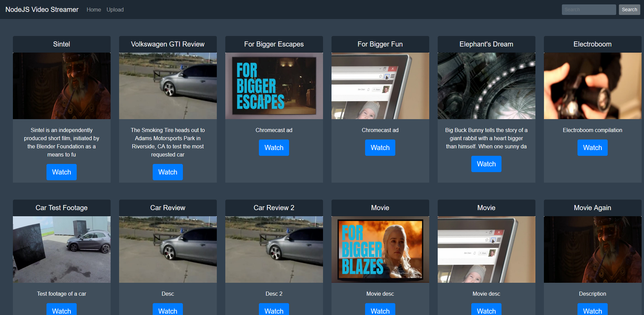
Task: Click the NodeJS Video Streamer brand link
Action: click(42, 10)
